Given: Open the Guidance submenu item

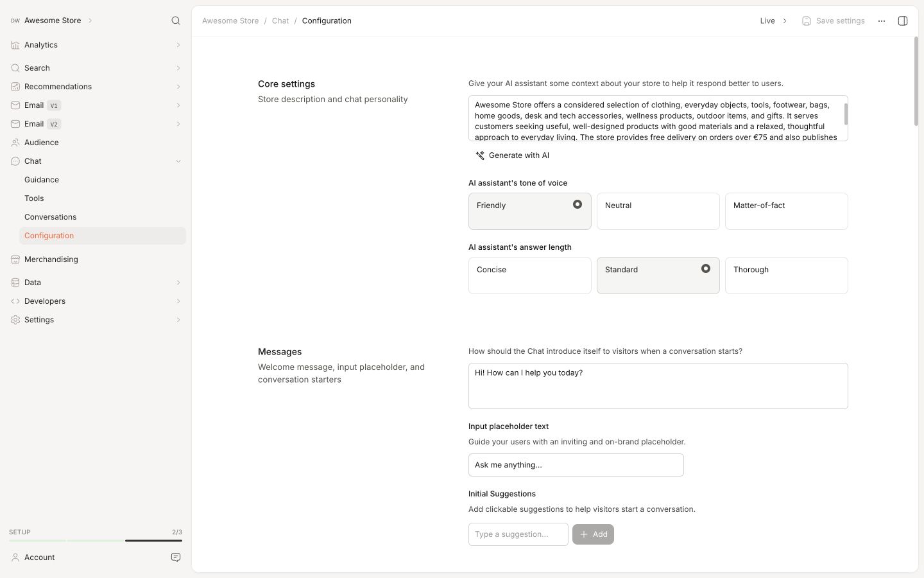Looking at the screenshot, I should coord(103,180).
